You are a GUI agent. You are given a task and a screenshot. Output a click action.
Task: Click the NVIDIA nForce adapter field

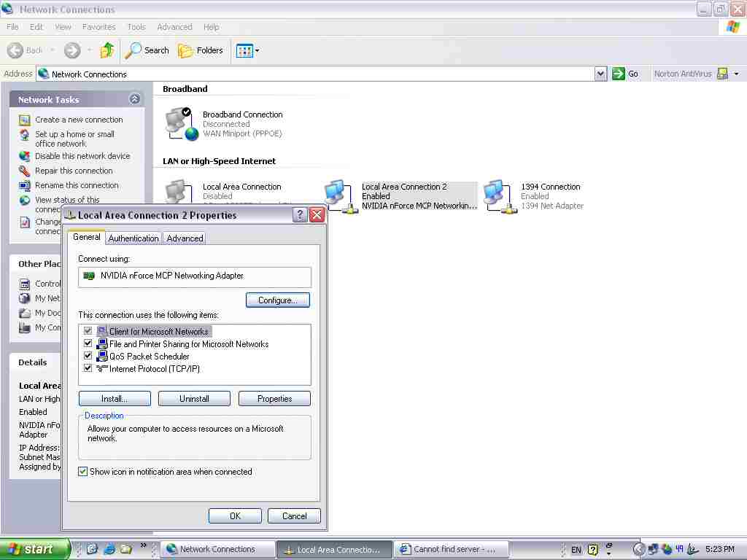click(x=195, y=276)
